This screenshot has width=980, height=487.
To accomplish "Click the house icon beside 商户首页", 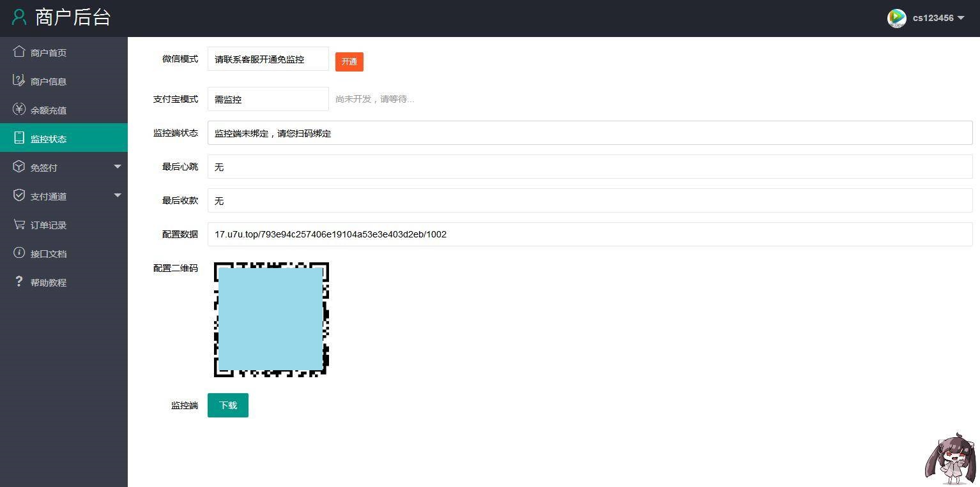I will tap(19, 52).
